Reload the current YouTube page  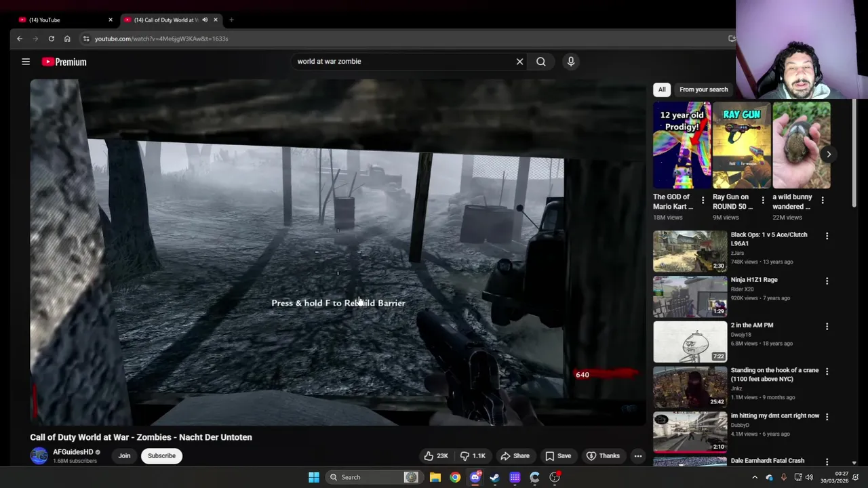pyautogui.click(x=51, y=39)
